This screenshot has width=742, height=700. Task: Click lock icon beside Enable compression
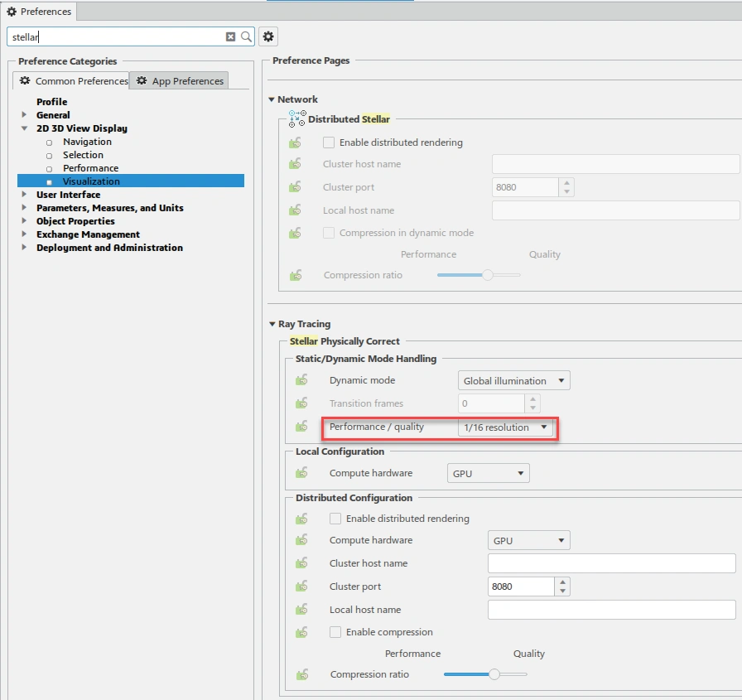click(302, 632)
